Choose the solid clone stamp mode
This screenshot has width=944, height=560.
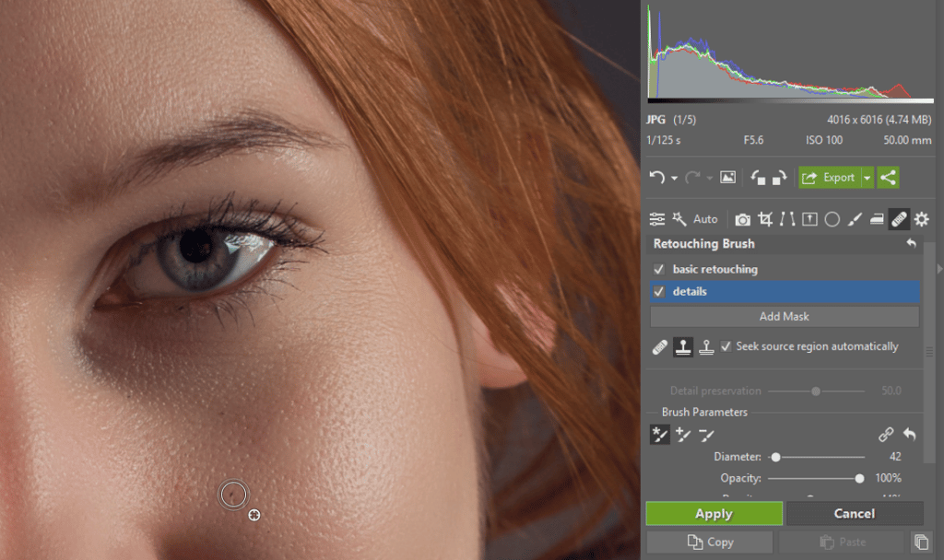(x=683, y=347)
